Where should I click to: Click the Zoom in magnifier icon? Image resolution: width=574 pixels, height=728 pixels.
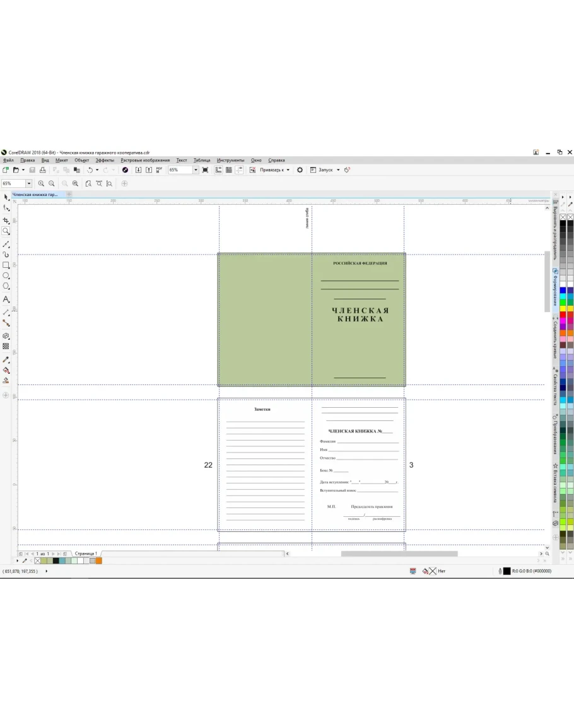41,183
